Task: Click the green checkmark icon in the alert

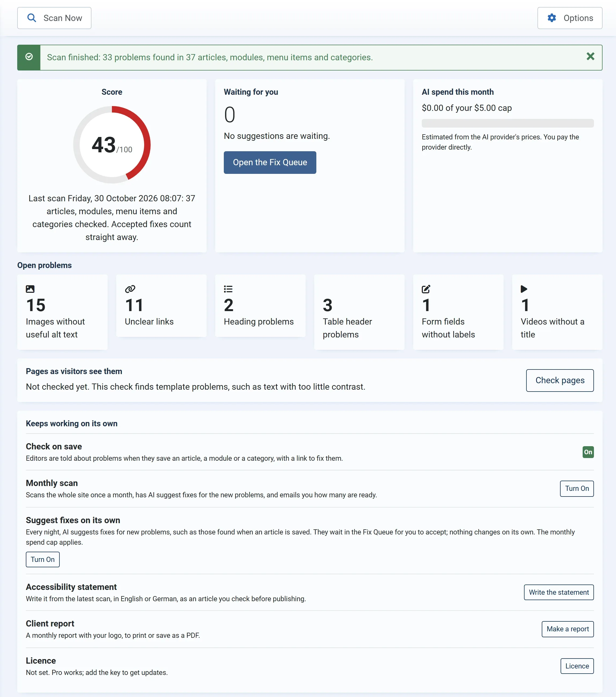Action: point(29,57)
